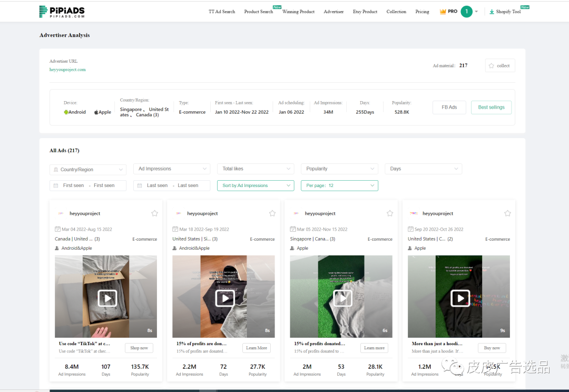Click calendar icon in First seen field
Viewport: 569px width, 392px height.
point(56,185)
